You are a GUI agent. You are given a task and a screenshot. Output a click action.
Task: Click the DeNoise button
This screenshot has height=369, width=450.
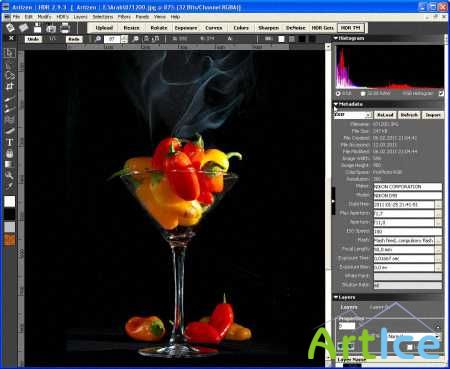coord(295,28)
